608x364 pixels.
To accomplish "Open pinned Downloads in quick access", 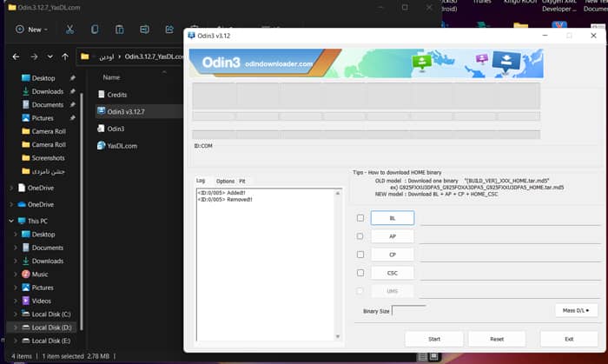I will pyautogui.click(x=47, y=91).
